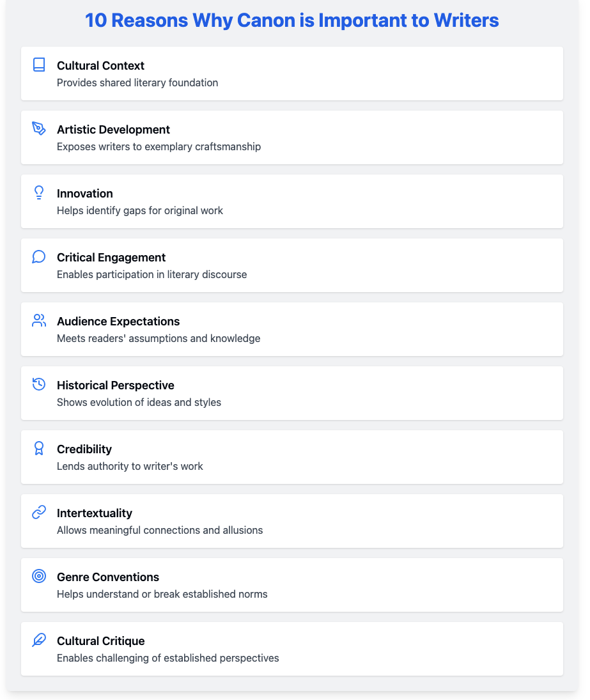590x700 pixels.
Task: Select the page title about Canon importance
Action: tap(292, 20)
